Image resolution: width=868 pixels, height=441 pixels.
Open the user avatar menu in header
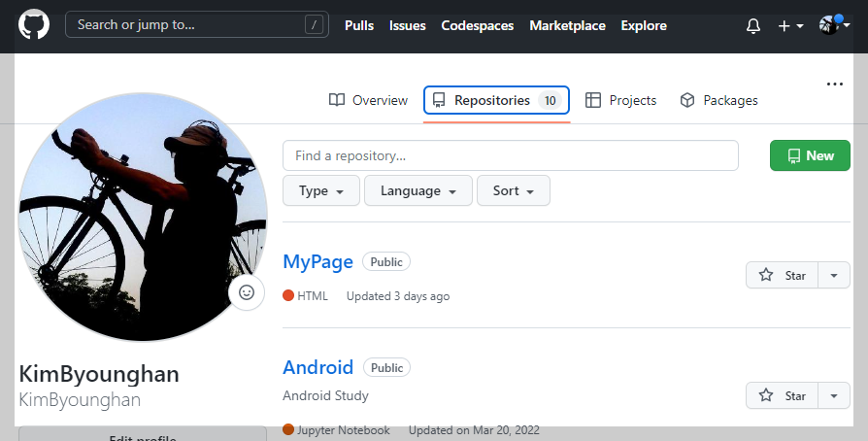[834, 25]
